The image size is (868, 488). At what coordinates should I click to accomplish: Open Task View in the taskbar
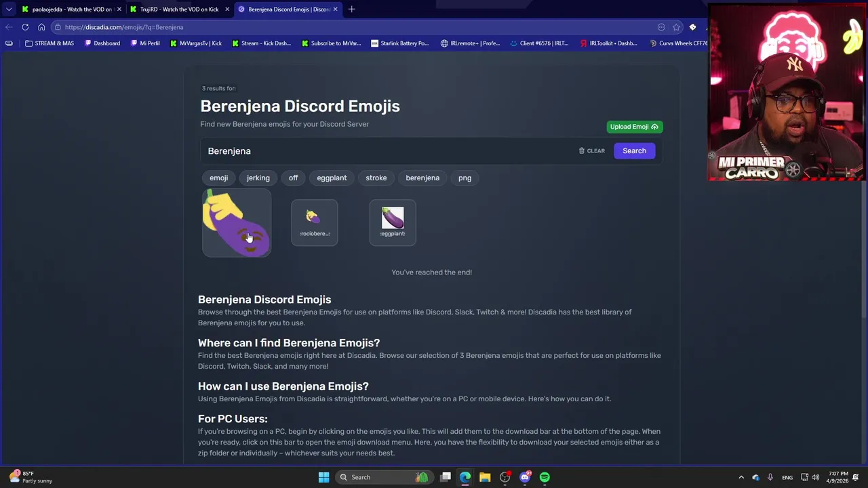click(446, 477)
